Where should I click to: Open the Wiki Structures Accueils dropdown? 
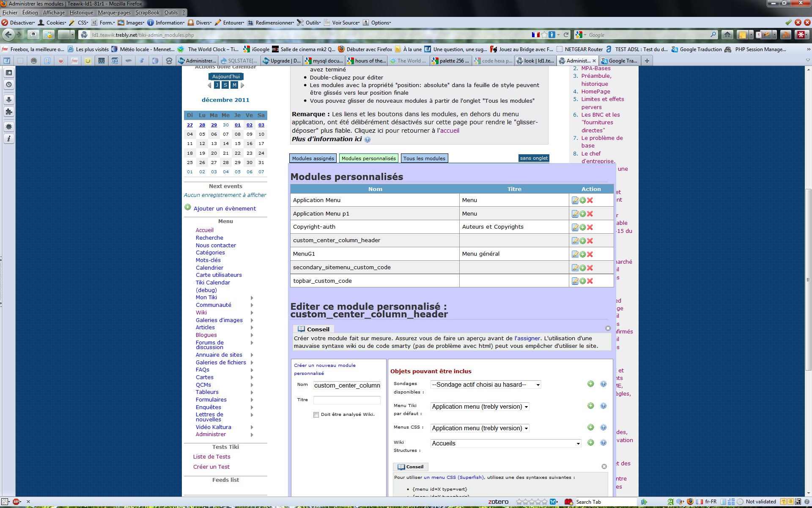point(506,443)
